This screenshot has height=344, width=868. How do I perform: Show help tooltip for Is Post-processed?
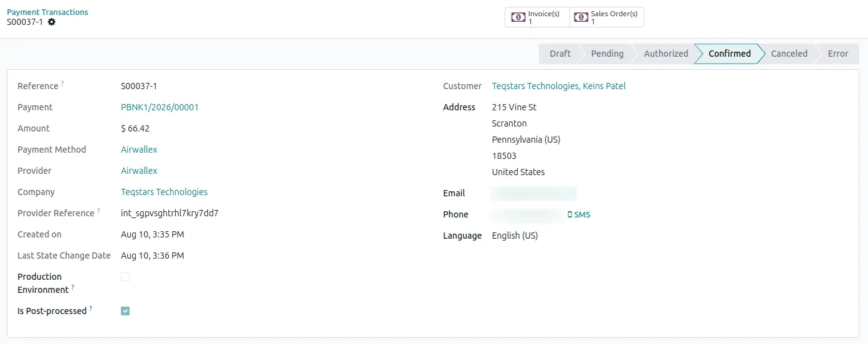tap(91, 308)
